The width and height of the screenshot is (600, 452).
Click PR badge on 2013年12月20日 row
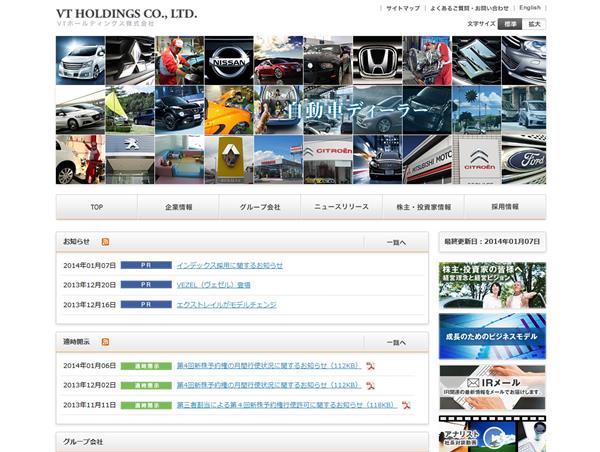point(146,285)
